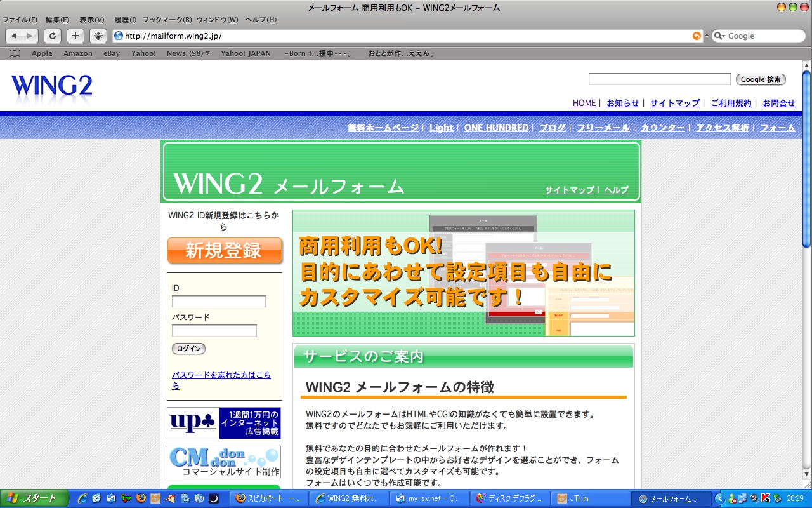Launch JTrim from the Quick Launch bar
This screenshot has width=812, height=508.
(155, 498)
